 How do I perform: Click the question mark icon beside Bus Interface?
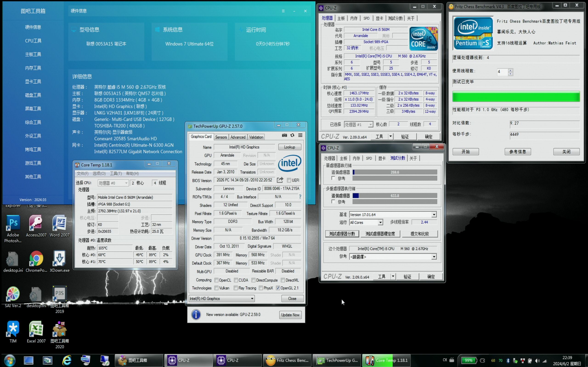[300, 197]
